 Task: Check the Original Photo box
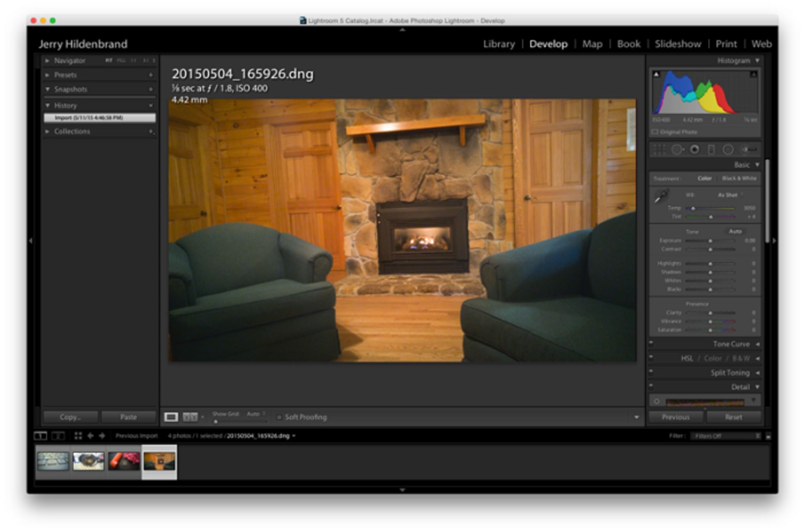(x=654, y=132)
